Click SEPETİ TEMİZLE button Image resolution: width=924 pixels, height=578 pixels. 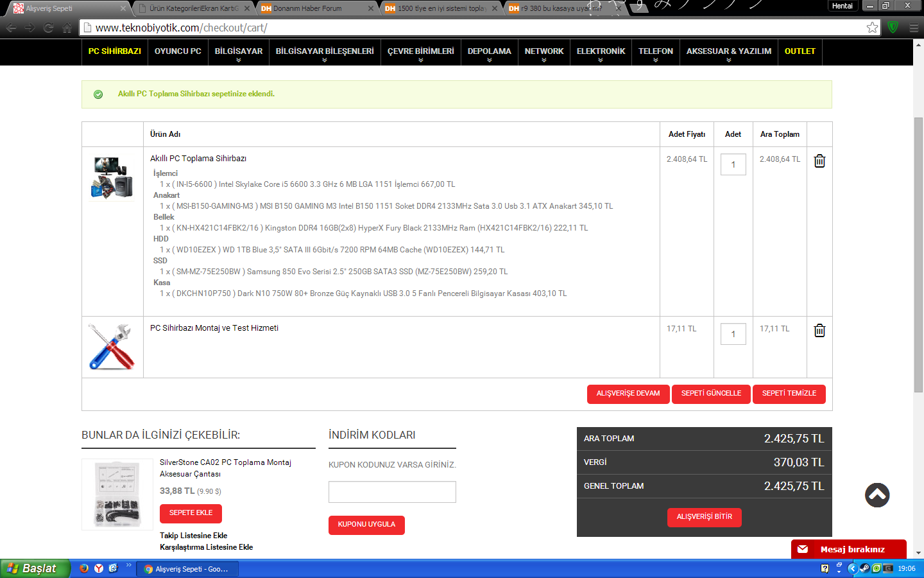point(789,394)
